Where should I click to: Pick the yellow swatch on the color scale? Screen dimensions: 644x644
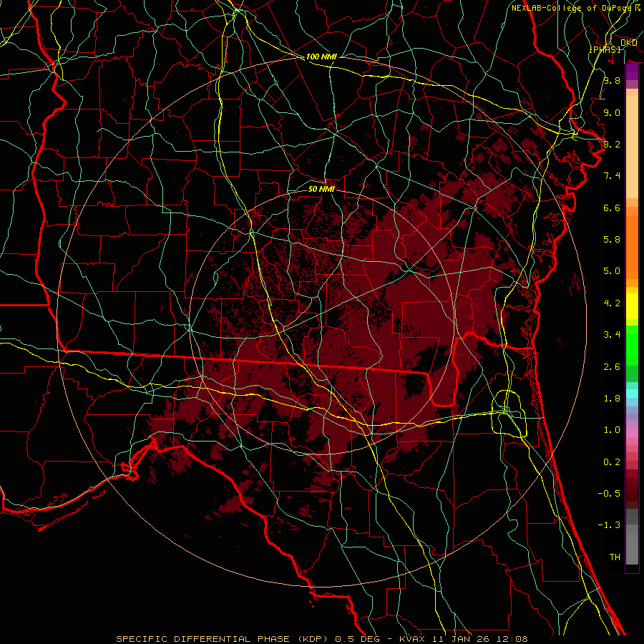(632, 306)
